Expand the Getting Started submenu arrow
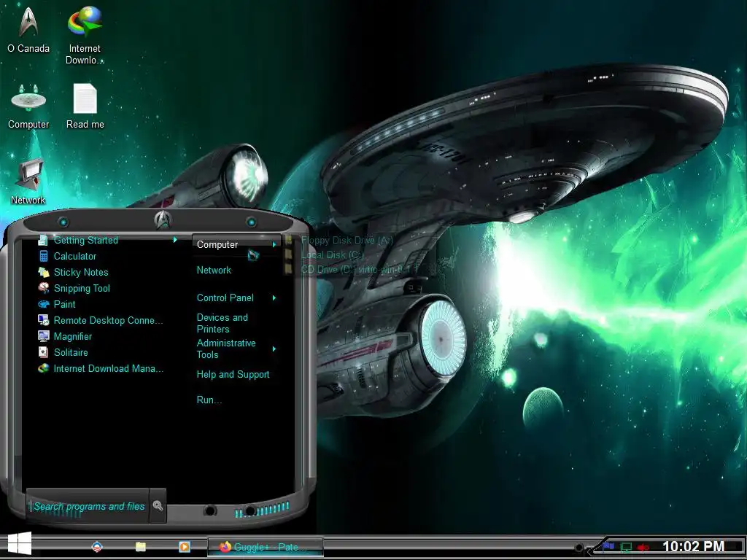Viewport: 747px width, 560px height. point(175,240)
